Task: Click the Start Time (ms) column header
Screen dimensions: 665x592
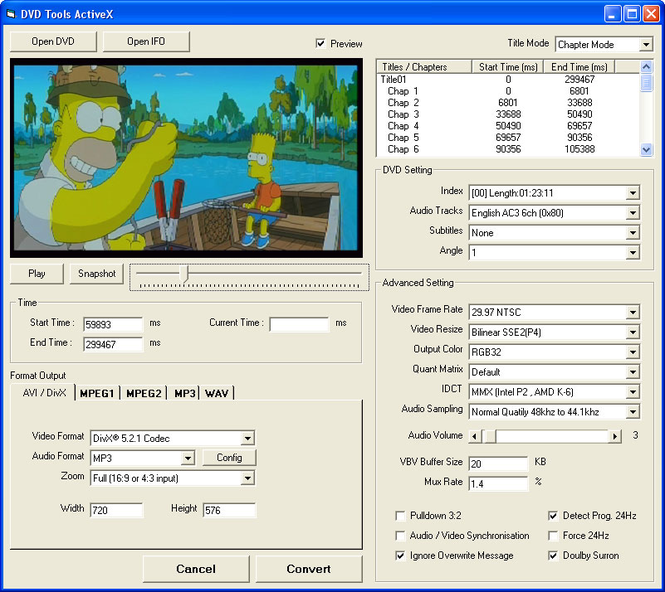Action: (x=508, y=67)
